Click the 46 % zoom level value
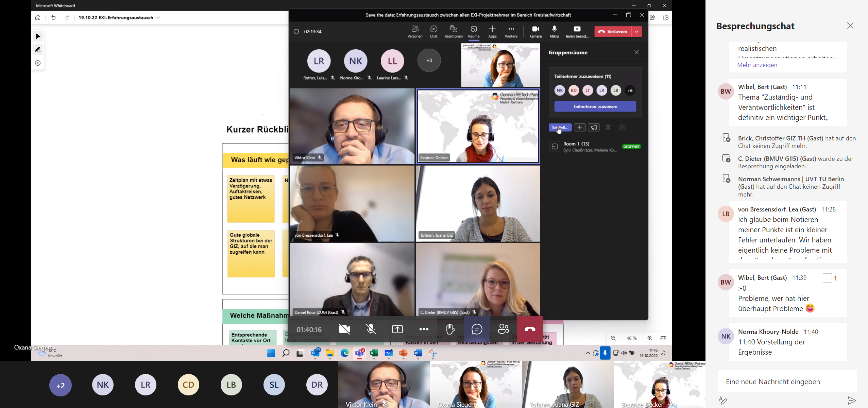Image resolution: width=868 pixels, height=408 pixels. coord(631,338)
